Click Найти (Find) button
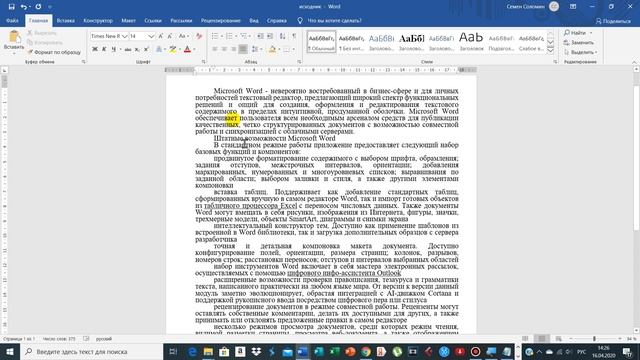Screen dimensions: 640x360 coord(575,33)
